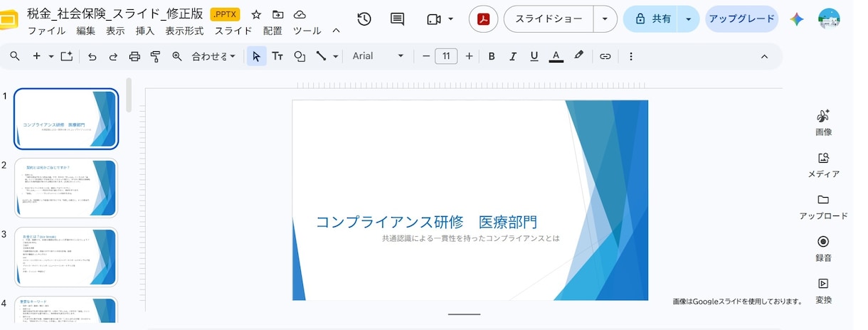Select slide 2 thumbnail

(66, 188)
